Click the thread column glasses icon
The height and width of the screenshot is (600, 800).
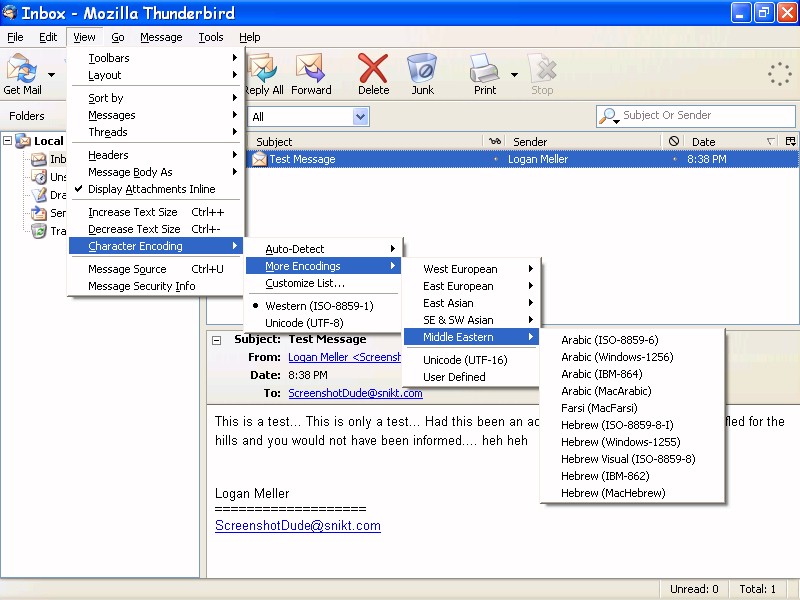point(494,141)
